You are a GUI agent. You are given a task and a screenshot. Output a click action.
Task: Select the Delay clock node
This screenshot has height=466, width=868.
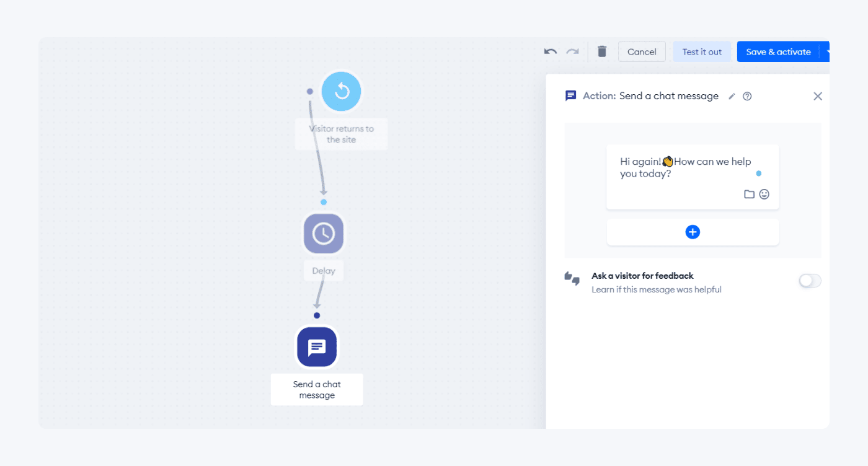click(324, 234)
